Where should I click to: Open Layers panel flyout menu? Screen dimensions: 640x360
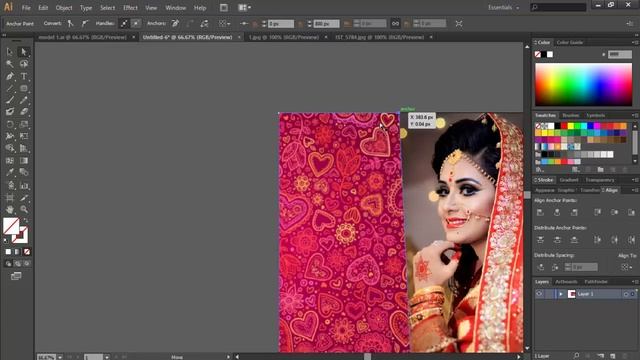click(x=635, y=282)
